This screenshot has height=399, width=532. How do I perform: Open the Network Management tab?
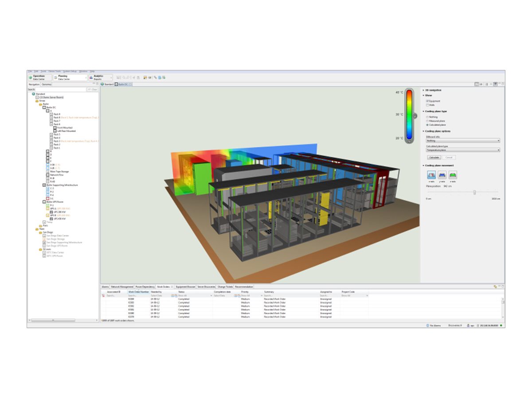pyautogui.click(x=122, y=287)
